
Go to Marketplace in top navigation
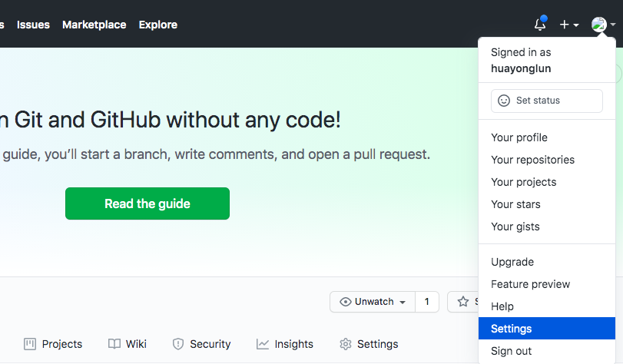point(94,25)
